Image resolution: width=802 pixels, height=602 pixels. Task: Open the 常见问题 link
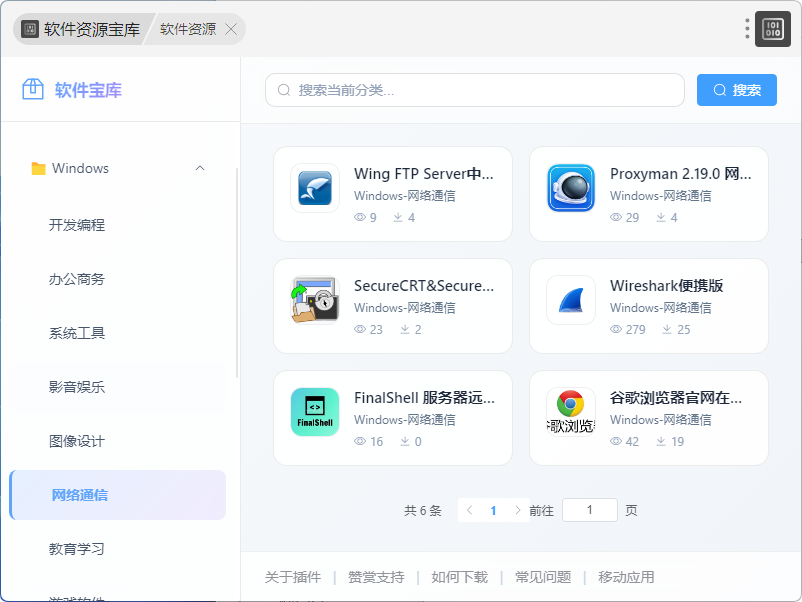(x=543, y=577)
